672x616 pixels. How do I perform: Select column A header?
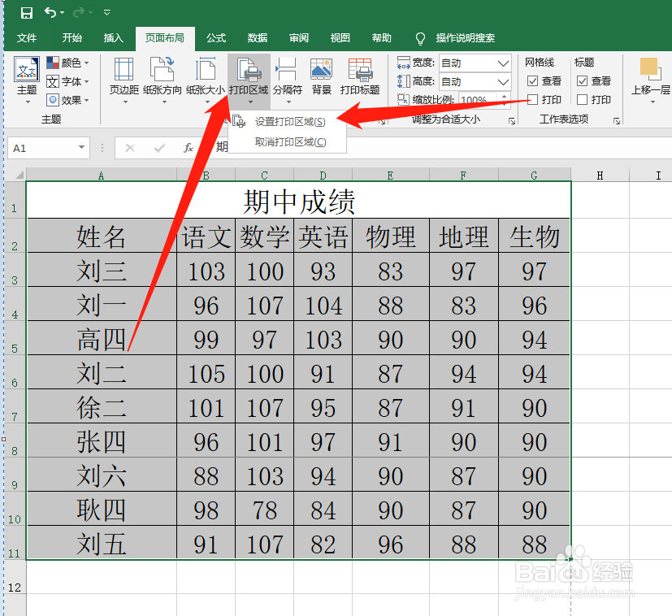[x=102, y=175]
